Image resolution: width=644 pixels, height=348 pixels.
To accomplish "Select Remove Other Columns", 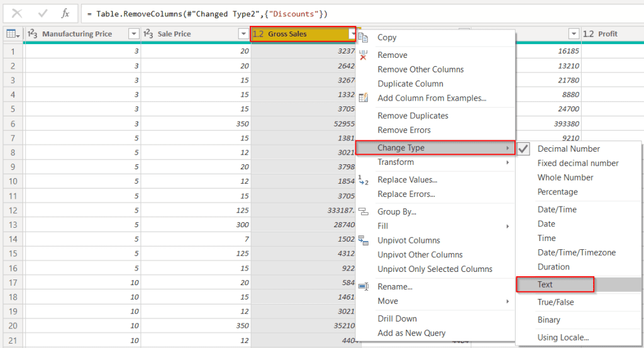I will click(x=421, y=69).
